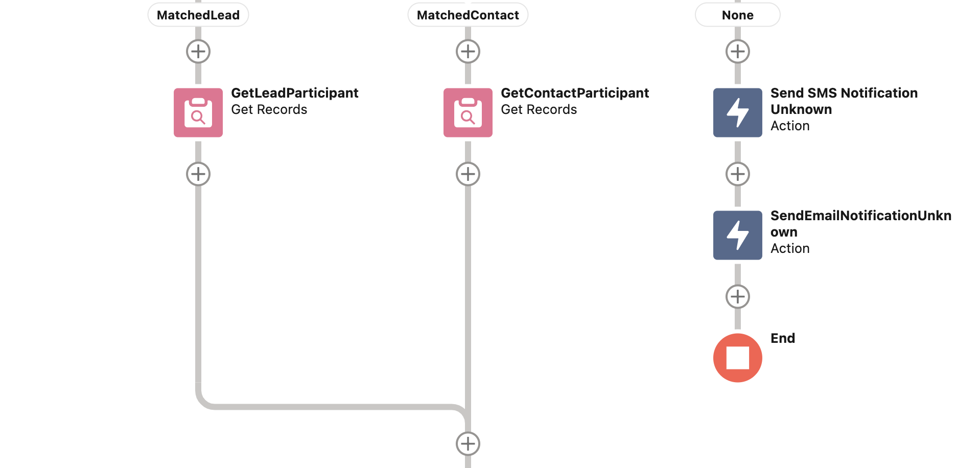
Task: Click the GetLeadParticipant element name text
Action: (294, 93)
